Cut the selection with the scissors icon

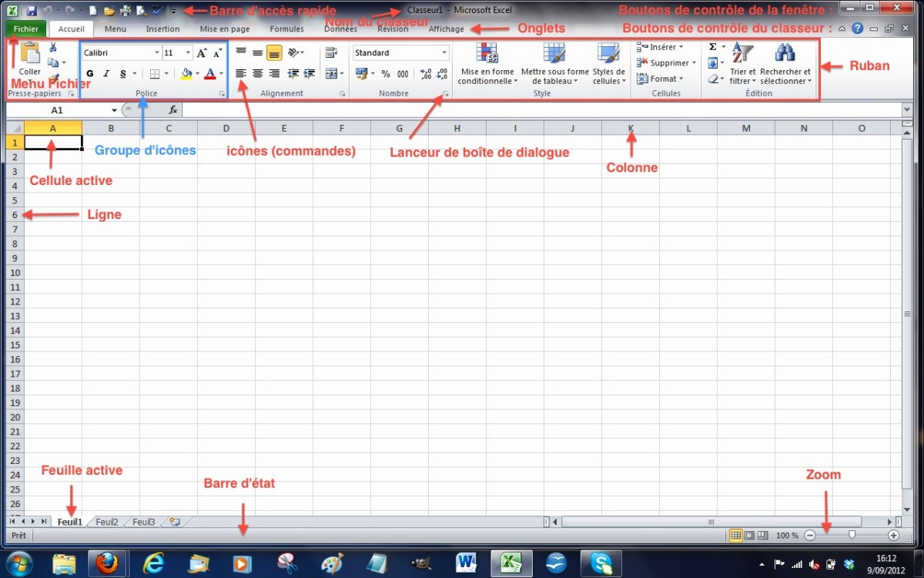(53, 48)
